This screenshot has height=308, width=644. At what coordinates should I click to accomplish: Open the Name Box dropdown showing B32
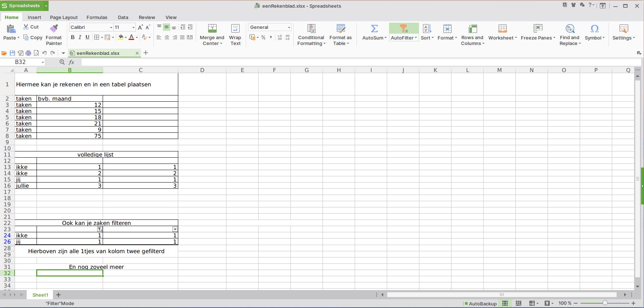point(43,62)
